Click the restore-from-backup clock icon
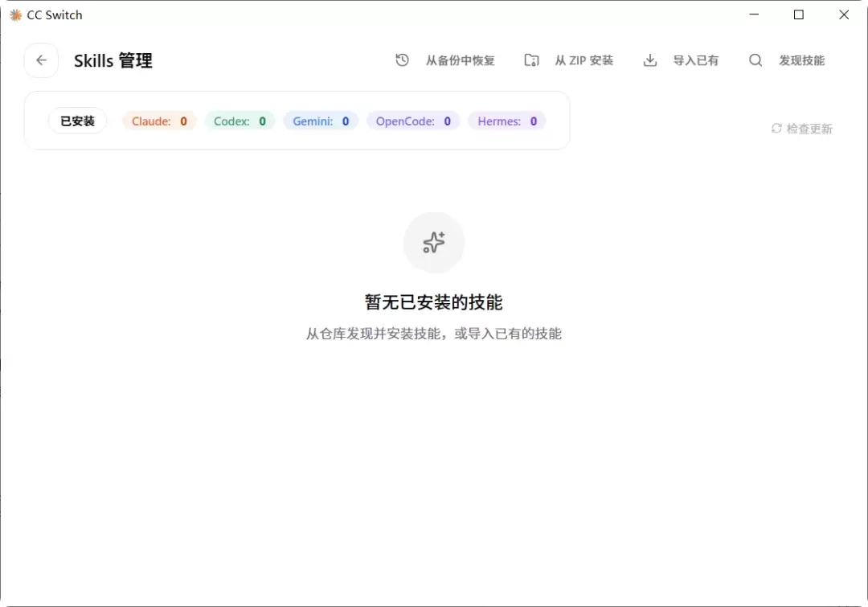The image size is (868, 607). point(403,59)
